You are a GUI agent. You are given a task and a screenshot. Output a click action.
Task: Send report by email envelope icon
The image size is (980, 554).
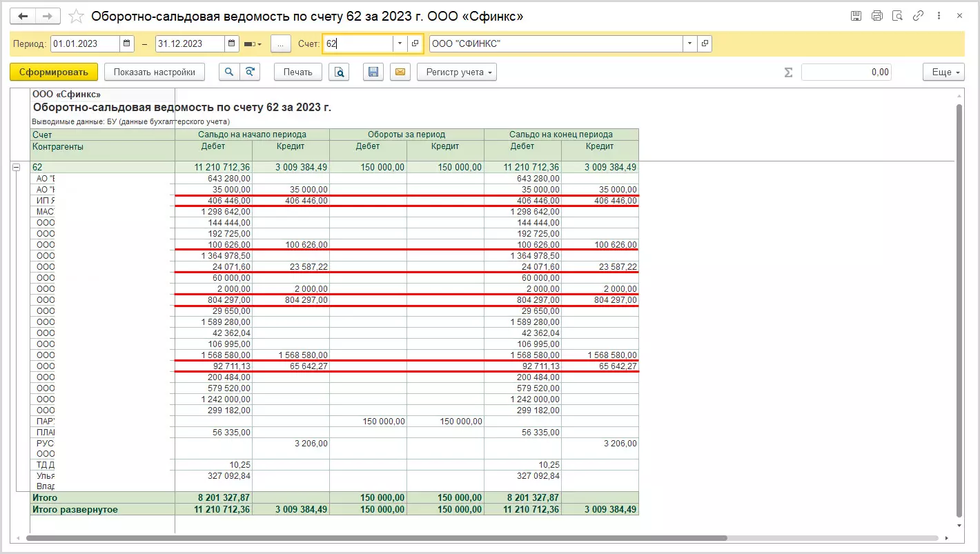(400, 72)
